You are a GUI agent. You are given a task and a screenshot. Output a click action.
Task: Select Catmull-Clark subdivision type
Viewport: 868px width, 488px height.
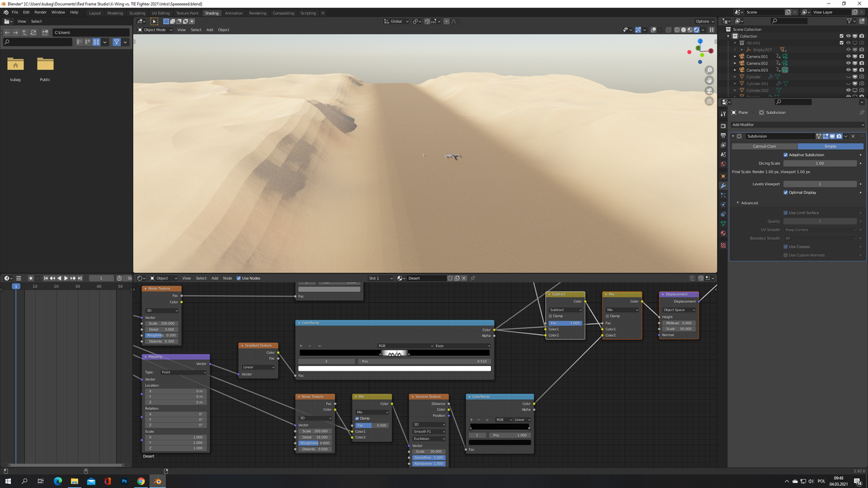coord(764,146)
